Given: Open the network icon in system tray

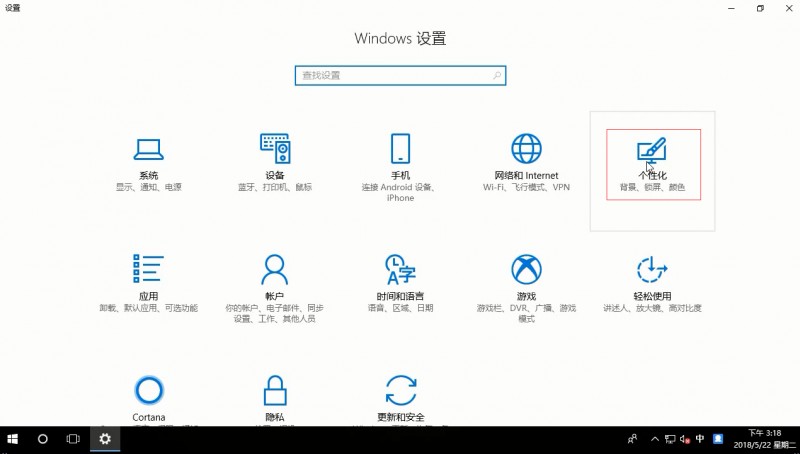Looking at the screenshot, I should (670, 439).
